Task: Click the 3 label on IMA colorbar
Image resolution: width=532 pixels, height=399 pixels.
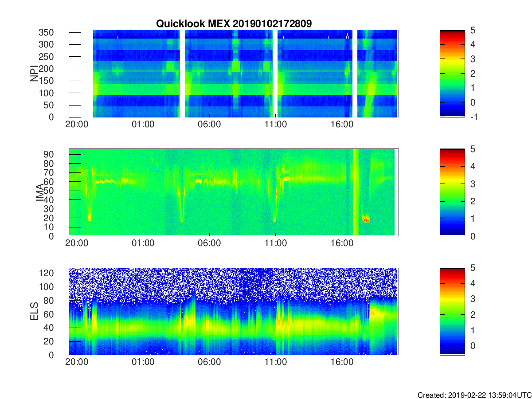Action: tap(473, 184)
